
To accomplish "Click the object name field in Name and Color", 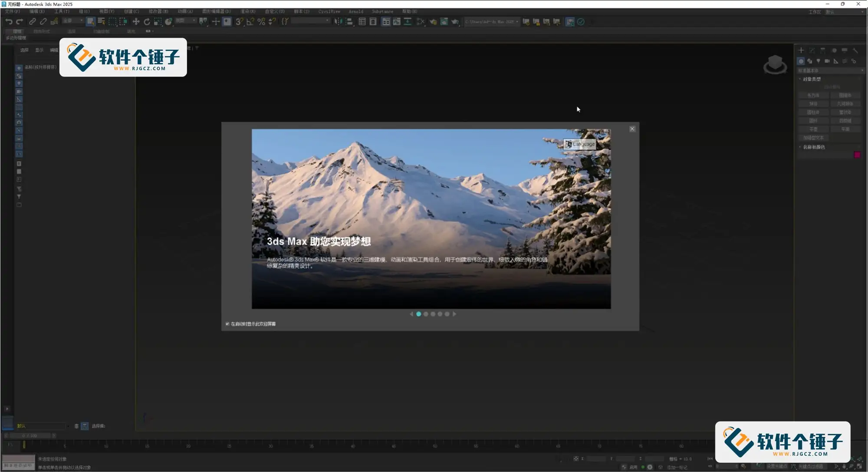I will [825, 155].
